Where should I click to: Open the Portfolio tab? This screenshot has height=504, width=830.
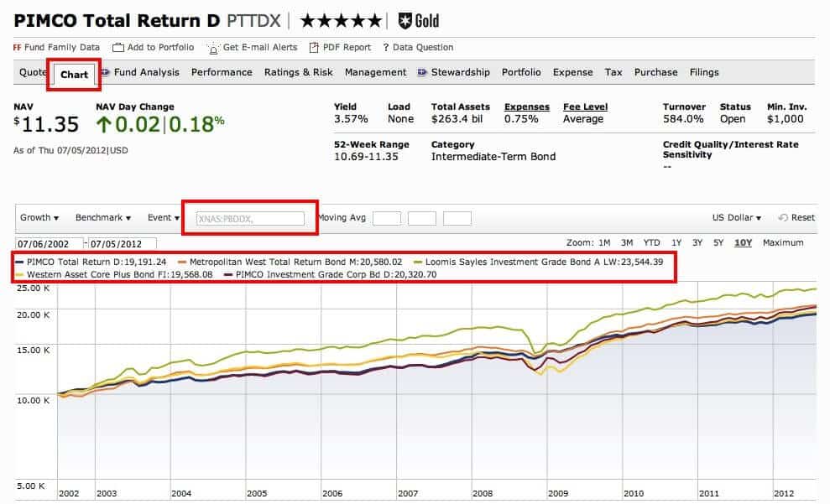tap(521, 72)
